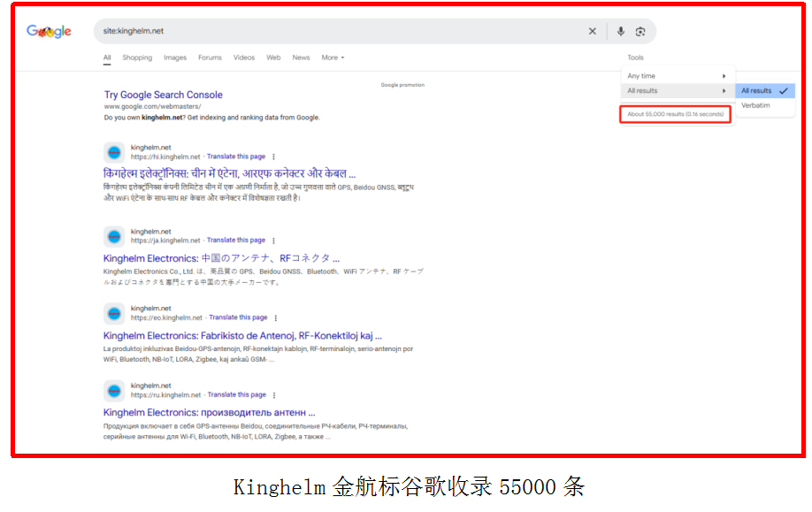The height and width of the screenshot is (512, 812).
Task: Switch to the Forums tab
Action: pyautogui.click(x=210, y=57)
